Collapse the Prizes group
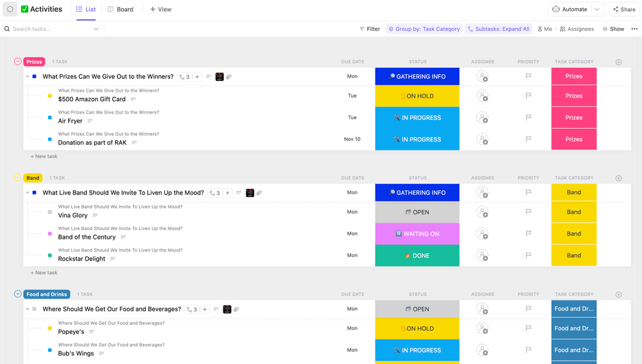This screenshot has height=364, width=642. click(x=18, y=62)
